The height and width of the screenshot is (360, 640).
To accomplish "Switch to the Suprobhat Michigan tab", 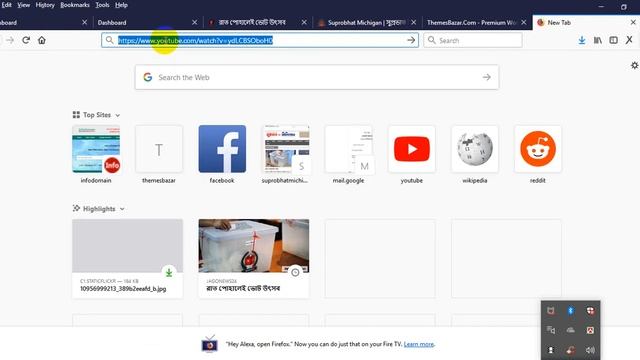I will [367, 22].
